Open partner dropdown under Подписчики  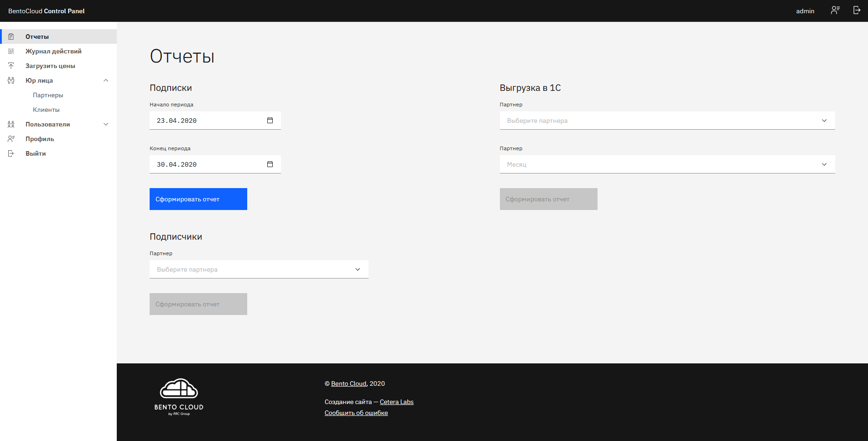(259, 269)
